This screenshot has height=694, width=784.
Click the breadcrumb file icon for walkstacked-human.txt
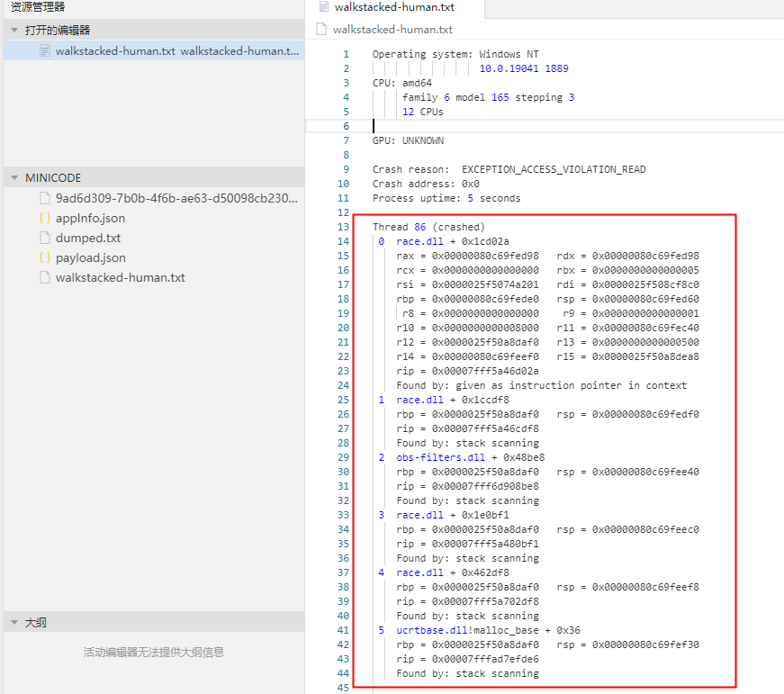[x=321, y=29]
